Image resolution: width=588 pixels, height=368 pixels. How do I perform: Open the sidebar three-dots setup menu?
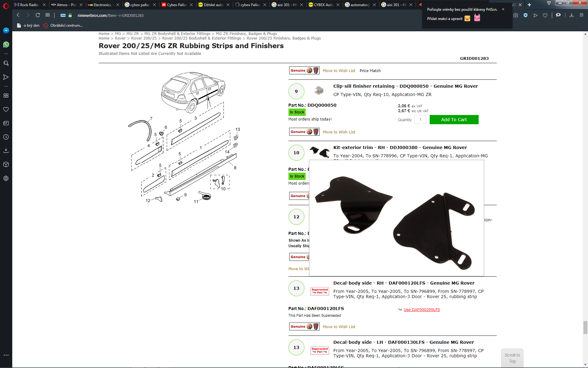6,355
